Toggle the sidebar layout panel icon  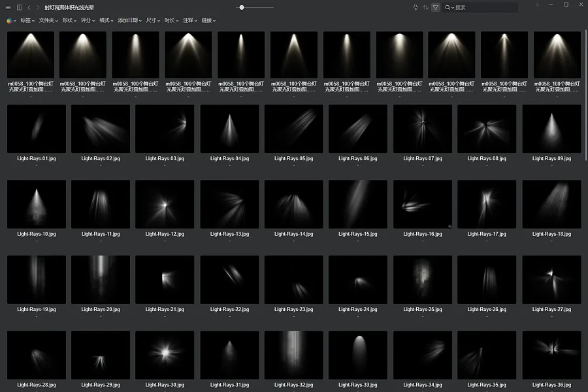(20, 7)
